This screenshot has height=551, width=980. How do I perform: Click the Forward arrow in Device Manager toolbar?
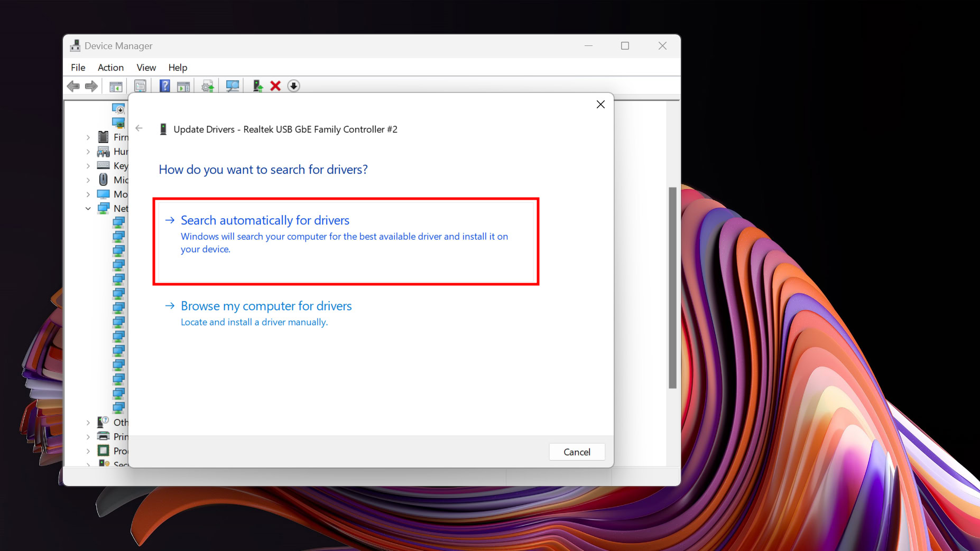point(91,86)
